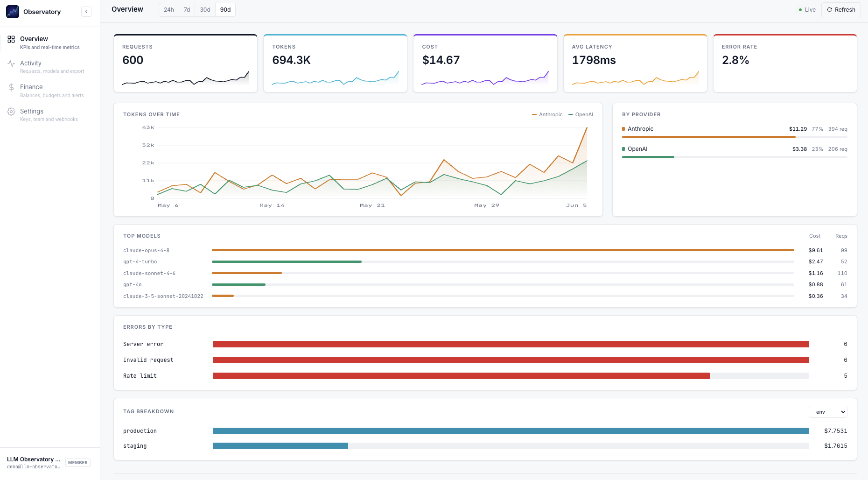Click the OpenAI cost $3.38
Viewport: 868px width, 480px height.
click(x=799, y=149)
